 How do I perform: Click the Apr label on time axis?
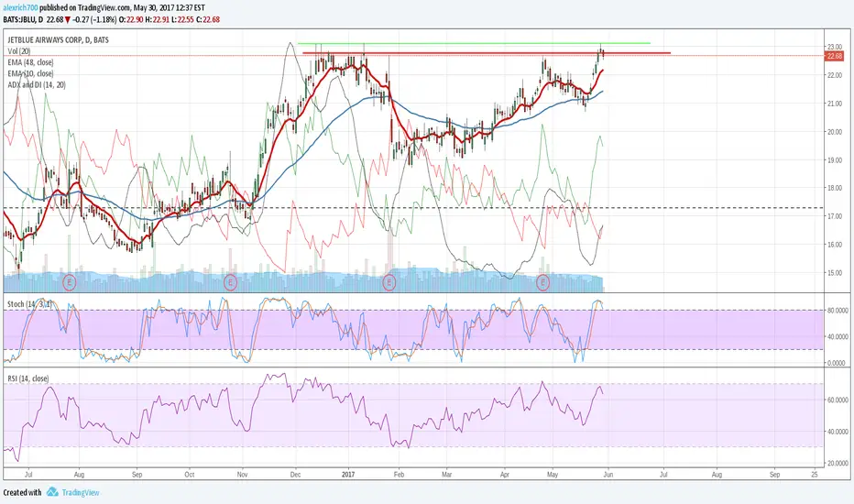point(505,475)
